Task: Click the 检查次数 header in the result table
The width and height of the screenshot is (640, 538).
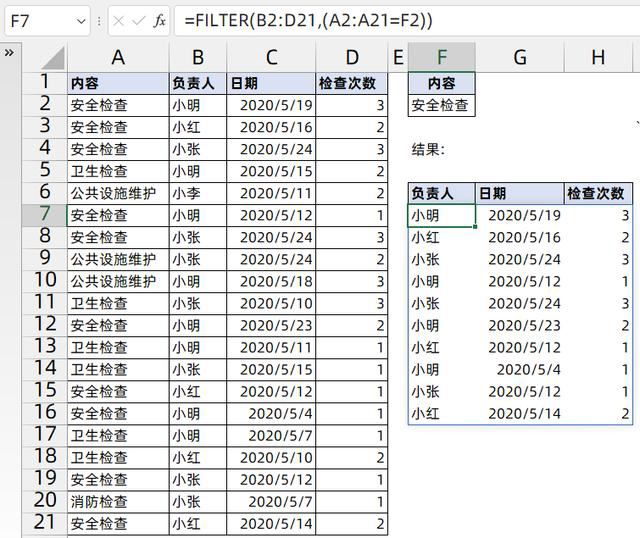Action: coord(596,193)
